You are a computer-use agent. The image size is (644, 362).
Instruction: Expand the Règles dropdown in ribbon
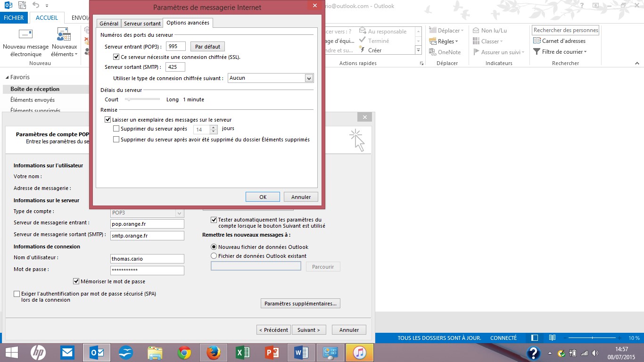(x=445, y=41)
